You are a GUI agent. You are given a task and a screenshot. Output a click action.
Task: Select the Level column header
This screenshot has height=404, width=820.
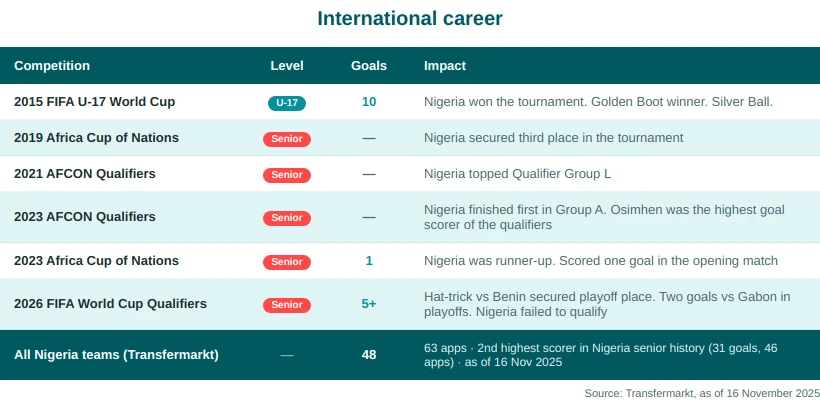tap(287, 66)
